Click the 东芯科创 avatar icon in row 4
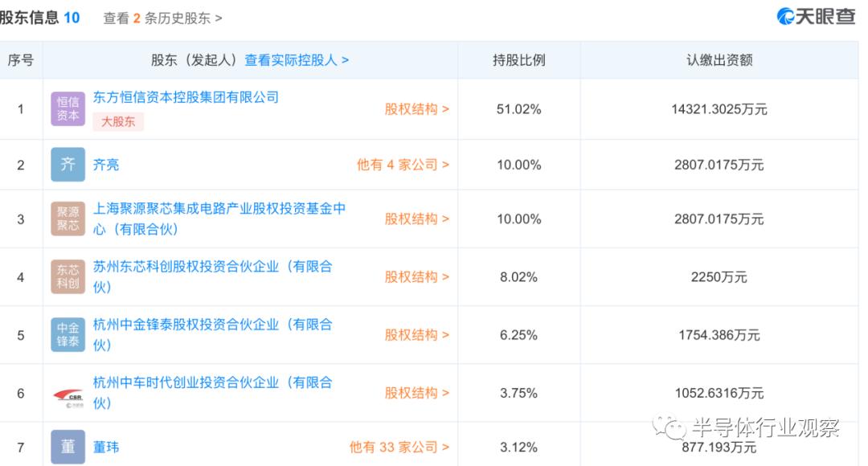This screenshot has height=466, width=868. point(68,276)
